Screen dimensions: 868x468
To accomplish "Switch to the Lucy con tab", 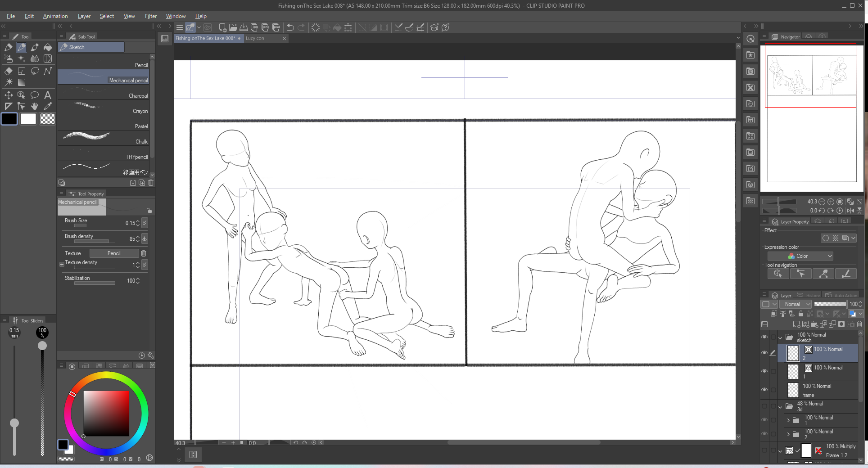I will pyautogui.click(x=255, y=38).
